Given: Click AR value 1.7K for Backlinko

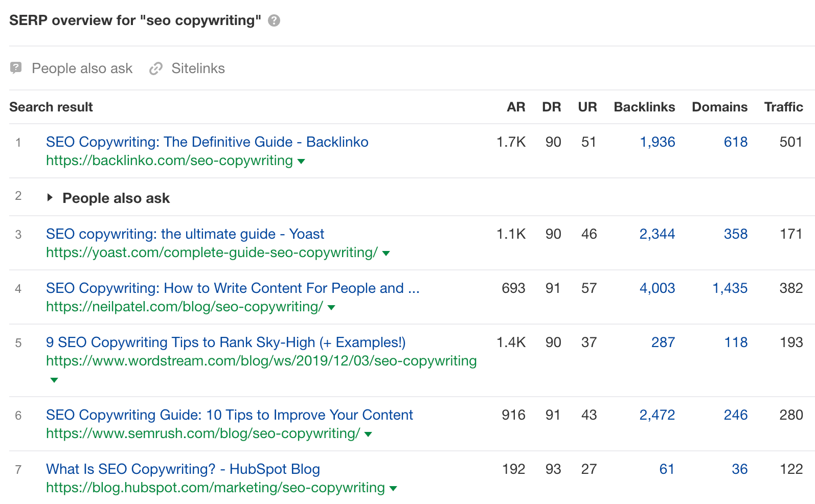Looking at the screenshot, I should [511, 142].
